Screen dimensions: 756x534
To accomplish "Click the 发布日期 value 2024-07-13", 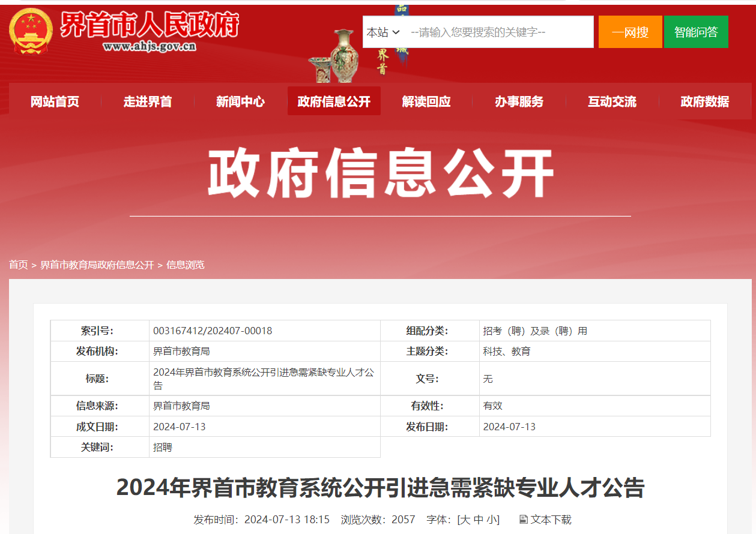I will click(x=509, y=427).
